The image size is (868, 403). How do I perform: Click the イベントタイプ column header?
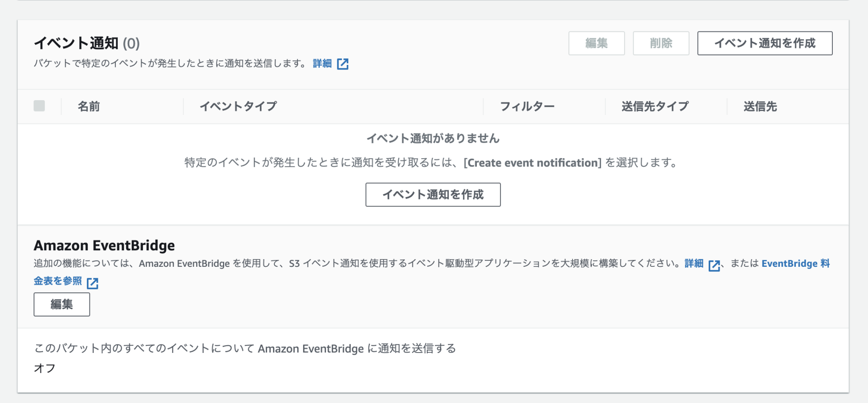pos(239,106)
